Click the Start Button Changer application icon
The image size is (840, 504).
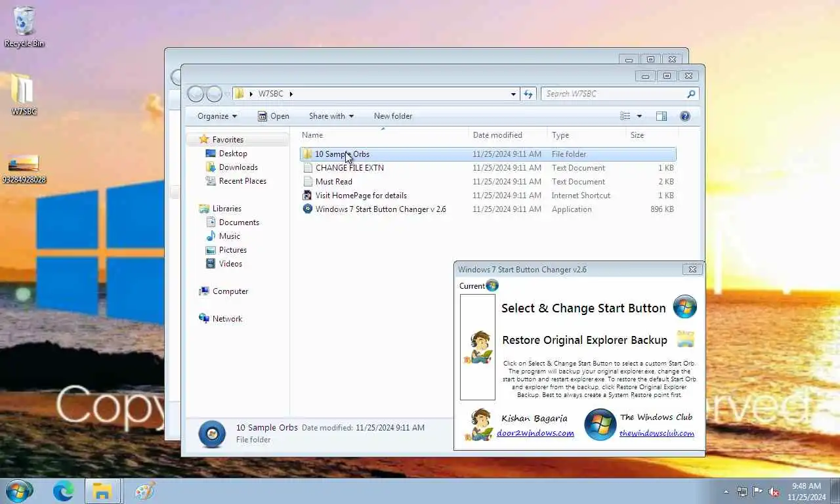click(308, 209)
